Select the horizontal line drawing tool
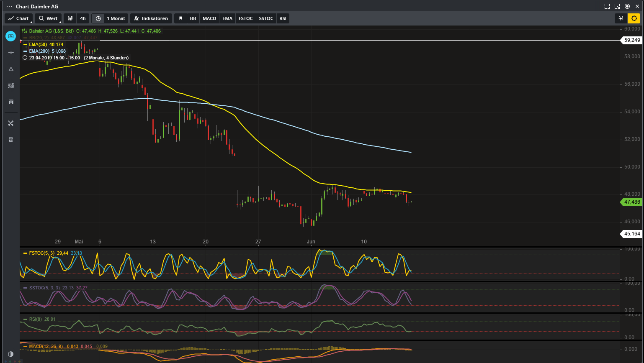Viewport: 644px width, 363px height. click(11, 52)
